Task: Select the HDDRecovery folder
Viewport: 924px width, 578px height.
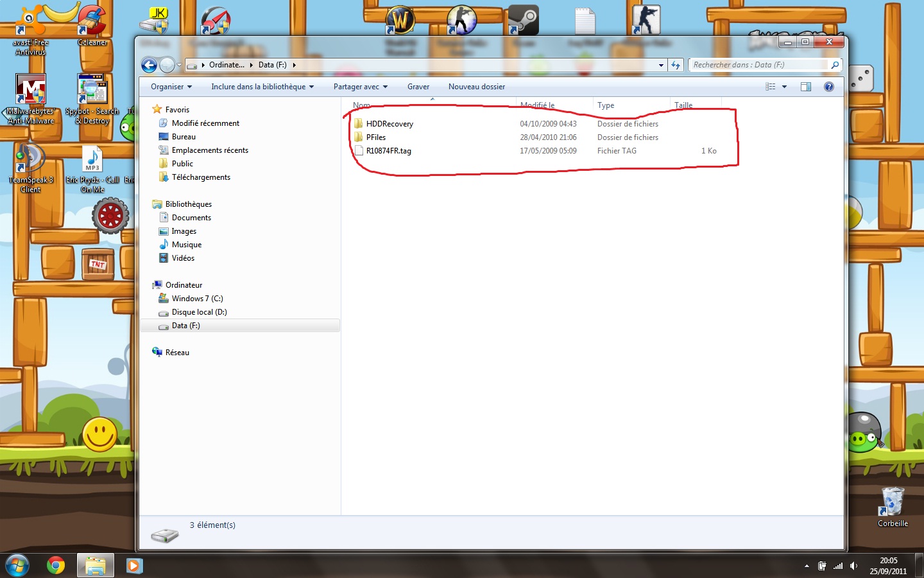Action: click(389, 124)
